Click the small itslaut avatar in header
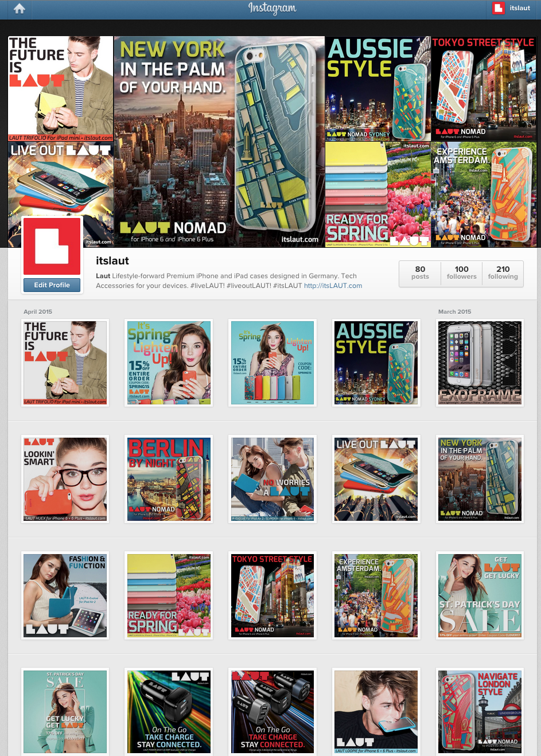The height and width of the screenshot is (756, 541). tap(499, 8)
